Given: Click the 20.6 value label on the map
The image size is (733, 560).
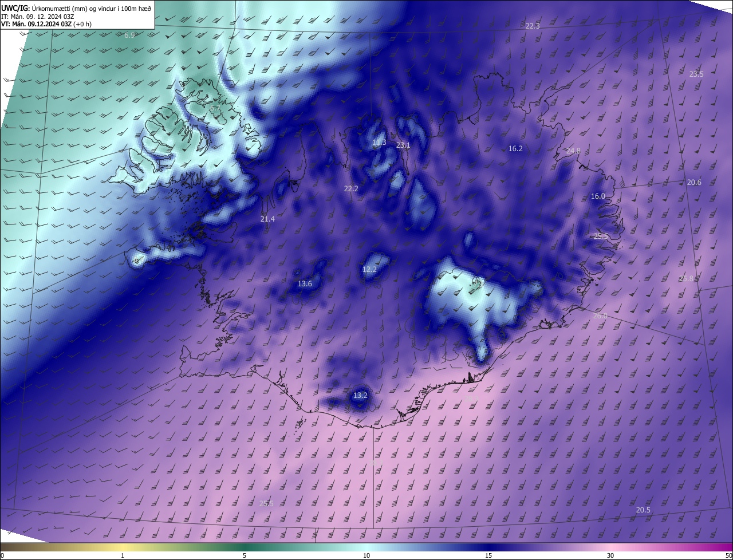Looking at the screenshot, I should pyautogui.click(x=694, y=182).
